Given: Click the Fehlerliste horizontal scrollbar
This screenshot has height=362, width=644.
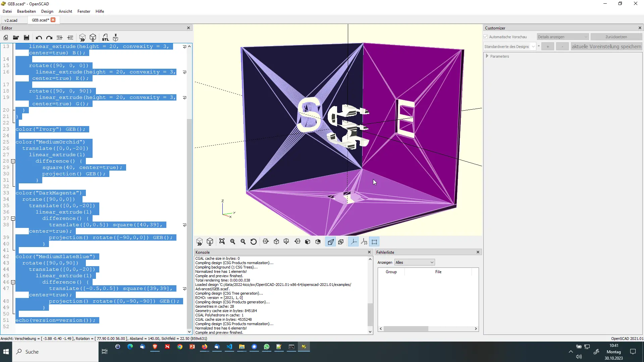Looking at the screenshot, I should (428, 329).
